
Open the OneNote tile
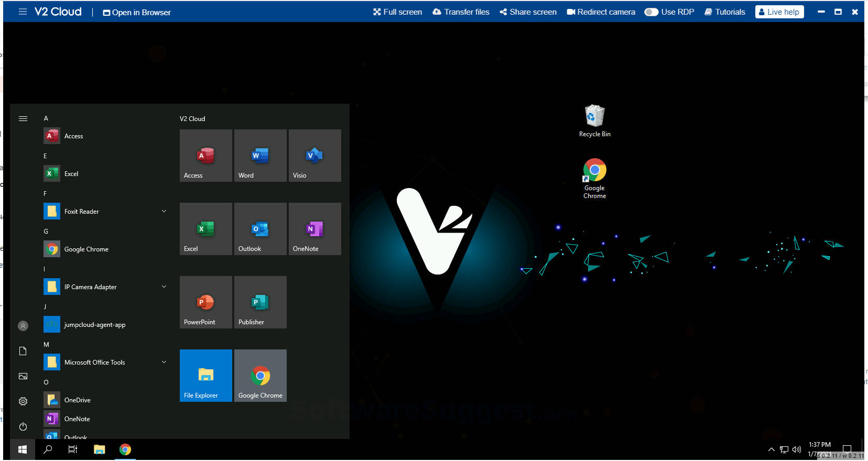(314, 229)
